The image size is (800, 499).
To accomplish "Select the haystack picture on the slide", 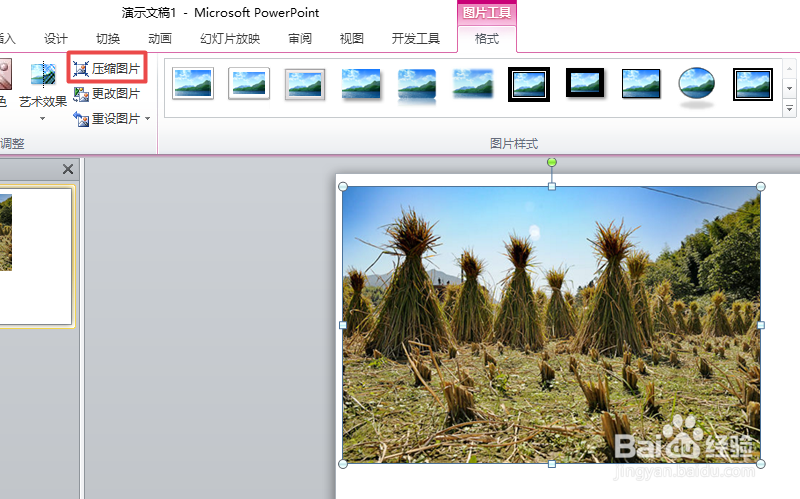I will 552,325.
